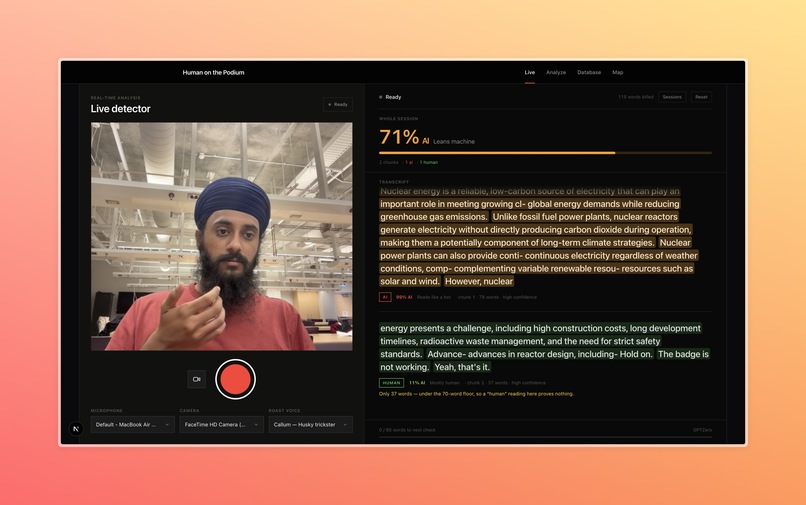Open the Camera dropdown
The width and height of the screenshot is (806, 505).
coord(222,424)
